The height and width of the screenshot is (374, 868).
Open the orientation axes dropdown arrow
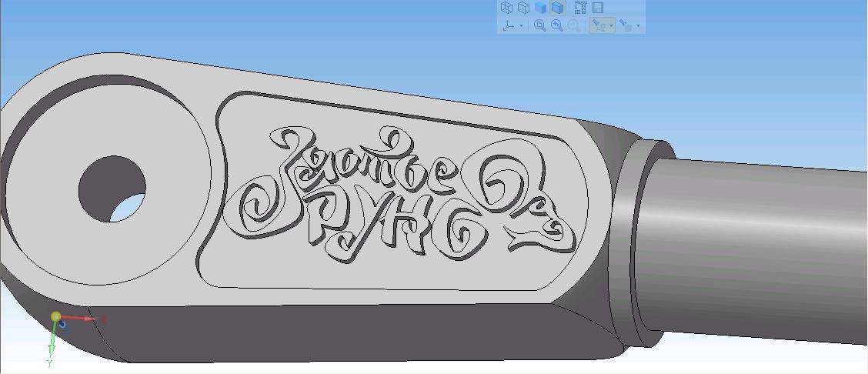pos(522,26)
